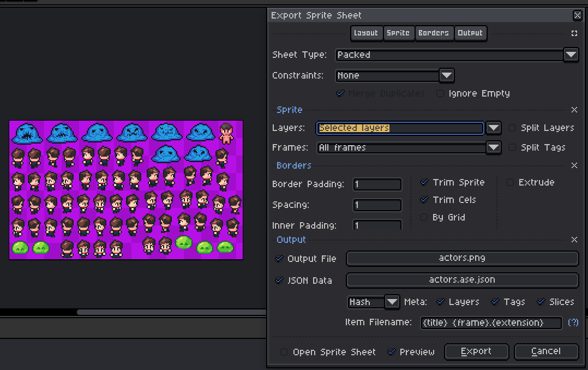Enable the Ignore Empty checkbox
Screen dimensions: 588x370
pos(441,93)
